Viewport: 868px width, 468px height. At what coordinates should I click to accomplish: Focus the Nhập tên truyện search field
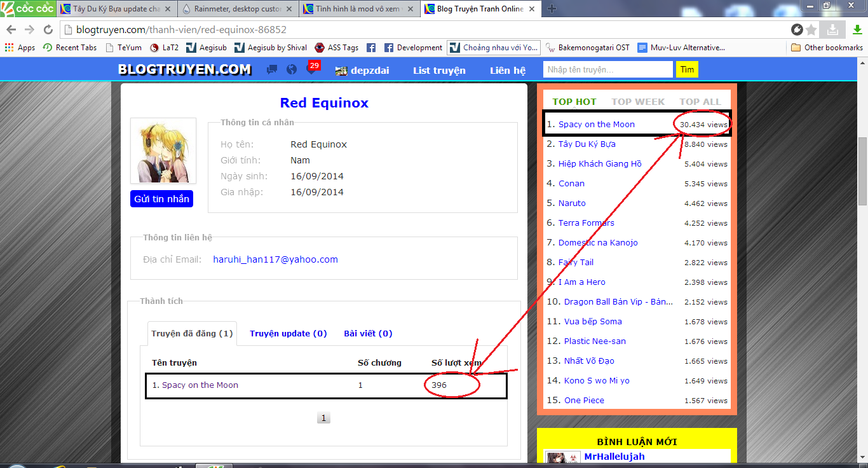tap(607, 69)
